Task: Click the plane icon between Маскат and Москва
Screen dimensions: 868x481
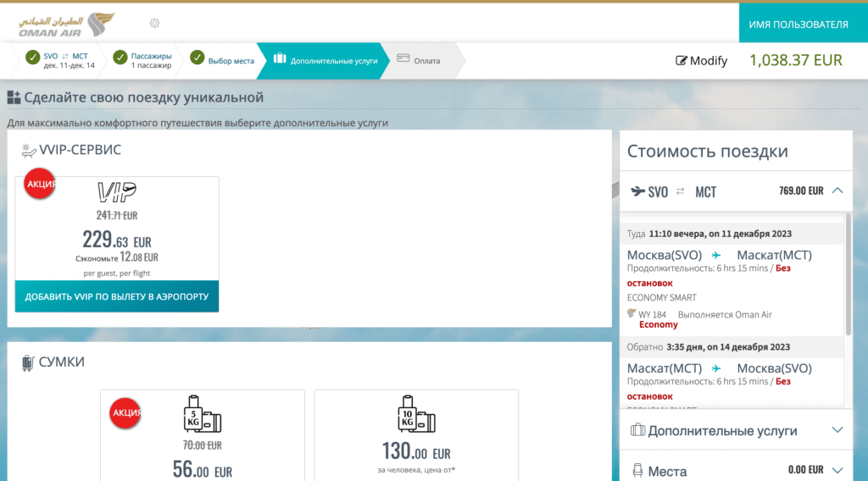Action: click(x=716, y=368)
